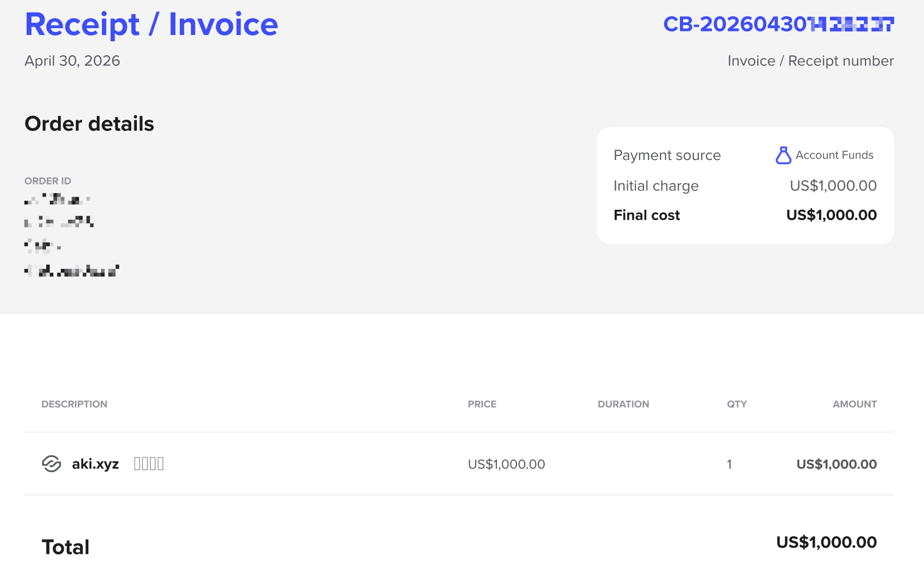This screenshot has height=570, width=924.
Task: Click the PRICE column header
Action: [x=482, y=404]
